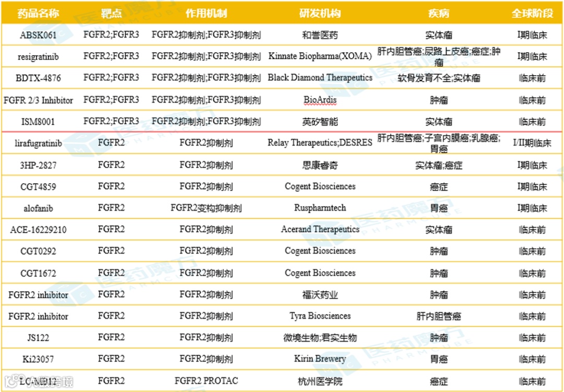Select FGFR2 inhibitor in the 福沃药业 row
Screen dimensions: 564x392
pos(38,295)
